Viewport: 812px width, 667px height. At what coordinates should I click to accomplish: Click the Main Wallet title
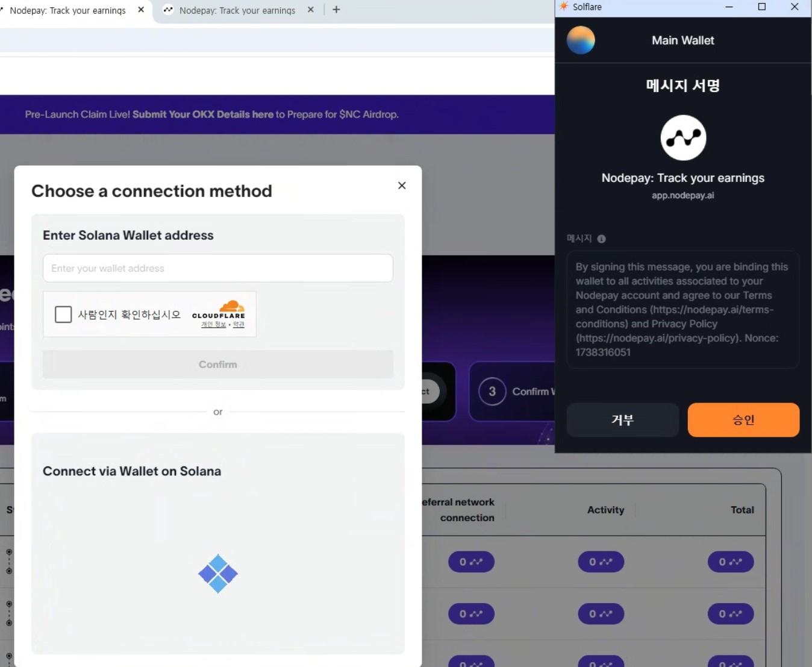(682, 40)
